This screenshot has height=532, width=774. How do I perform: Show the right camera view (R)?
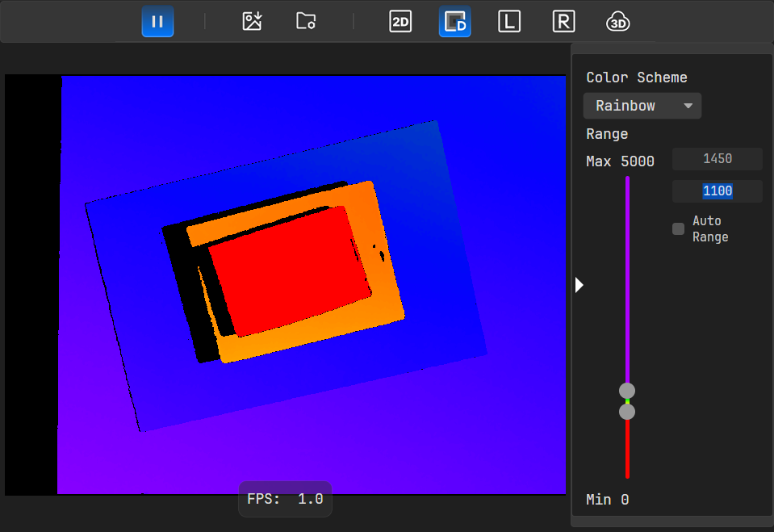563,22
